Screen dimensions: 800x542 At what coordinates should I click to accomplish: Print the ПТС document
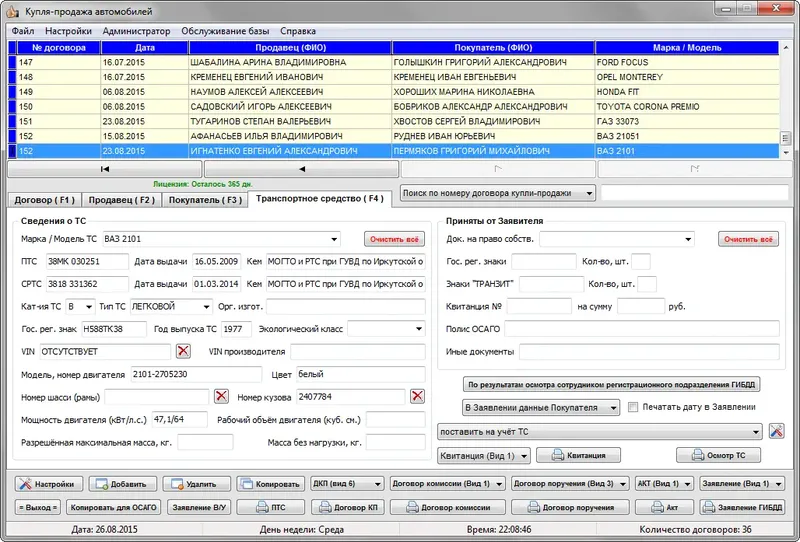pyautogui.click(x=271, y=507)
